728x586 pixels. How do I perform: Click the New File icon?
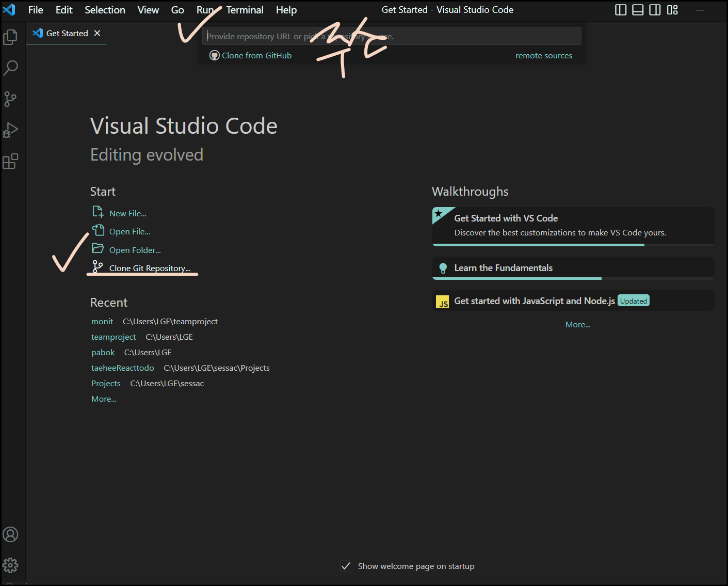[x=98, y=212]
